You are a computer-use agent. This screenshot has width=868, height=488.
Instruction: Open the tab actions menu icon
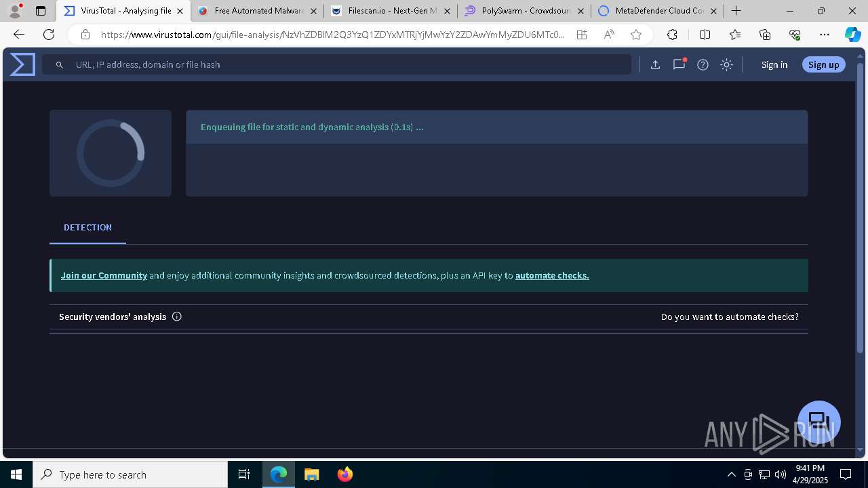[x=41, y=11]
